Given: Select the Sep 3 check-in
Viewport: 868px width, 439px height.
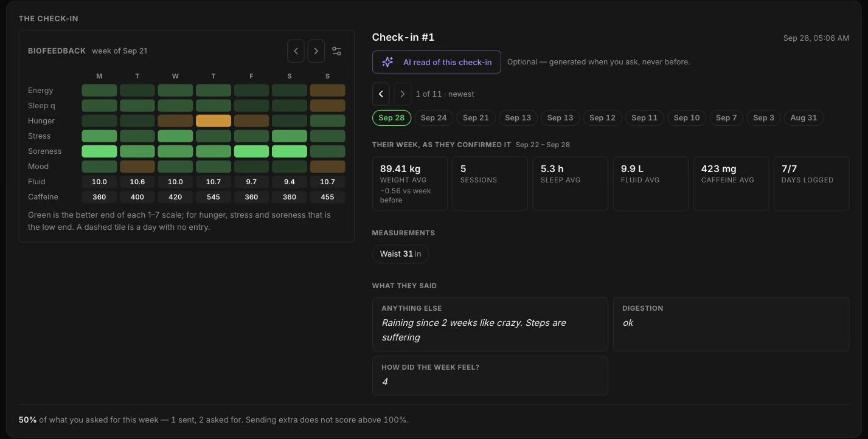Looking at the screenshot, I should click(764, 118).
